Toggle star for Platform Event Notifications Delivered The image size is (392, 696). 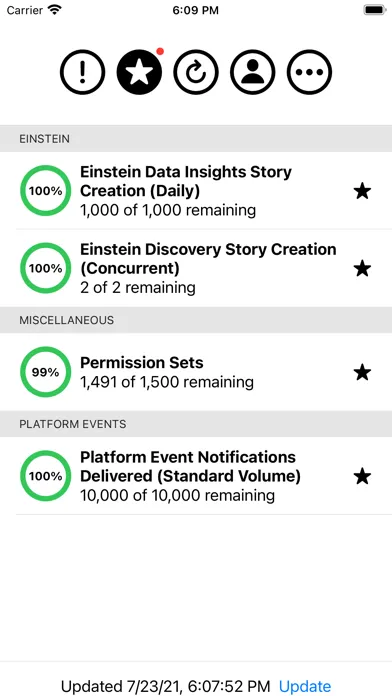tap(362, 476)
